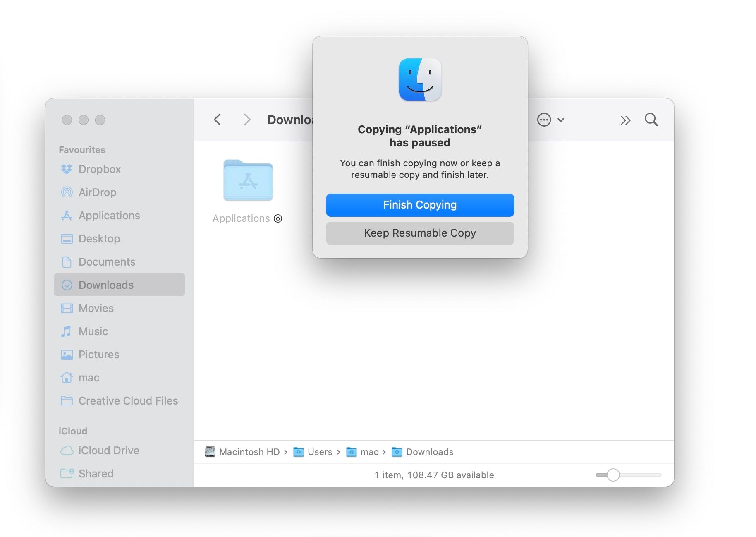Open Pictures in the sidebar

click(x=119, y=355)
